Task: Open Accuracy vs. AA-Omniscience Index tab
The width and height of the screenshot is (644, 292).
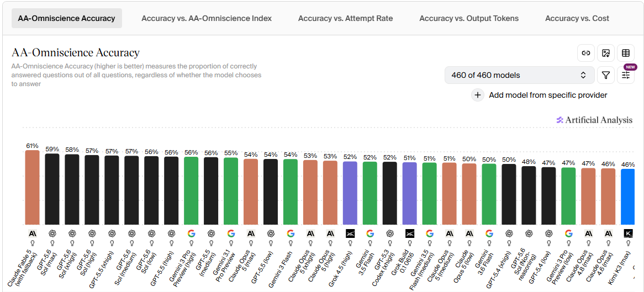Action: click(x=207, y=18)
